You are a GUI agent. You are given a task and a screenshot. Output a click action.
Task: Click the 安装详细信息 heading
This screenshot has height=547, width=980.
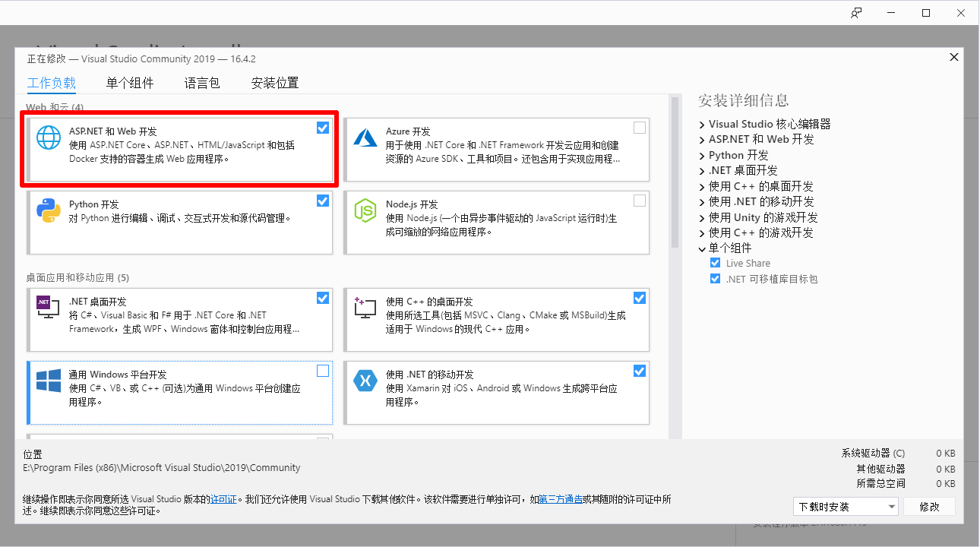[x=743, y=100]
